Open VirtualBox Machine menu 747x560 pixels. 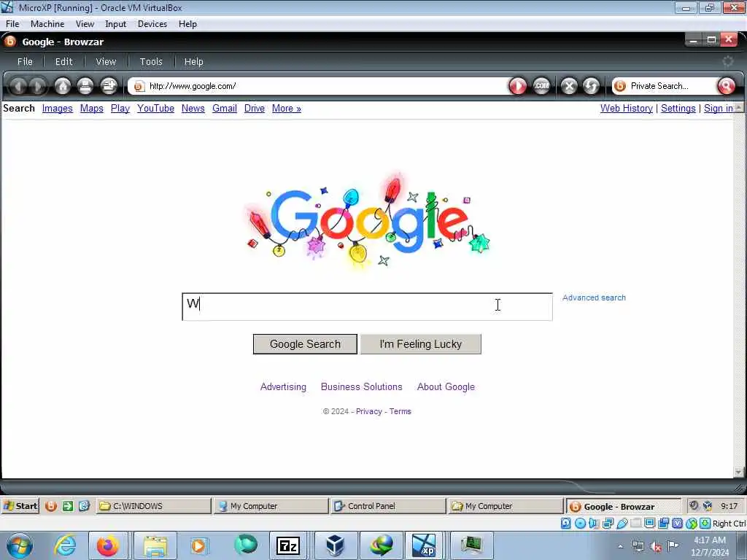47,24
